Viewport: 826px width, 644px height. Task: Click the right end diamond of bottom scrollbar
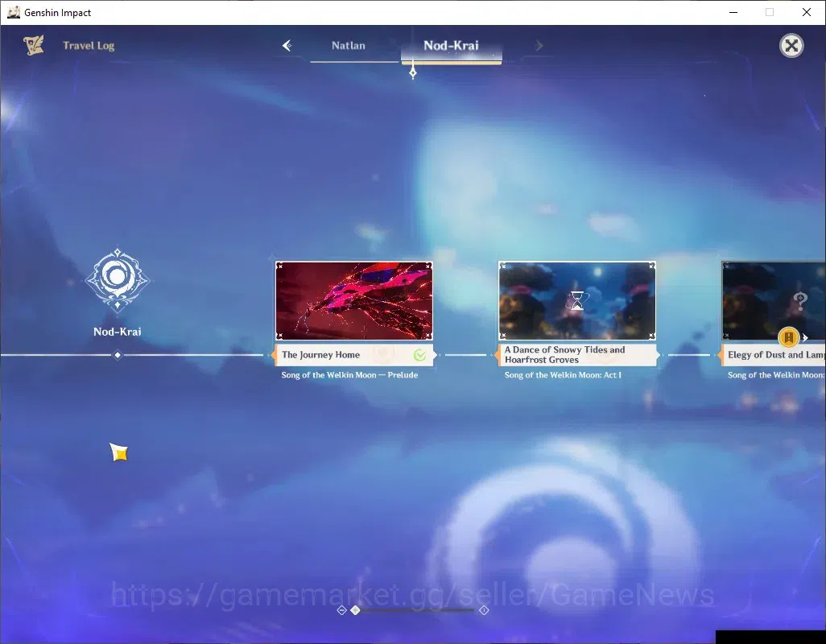(484, 610)
